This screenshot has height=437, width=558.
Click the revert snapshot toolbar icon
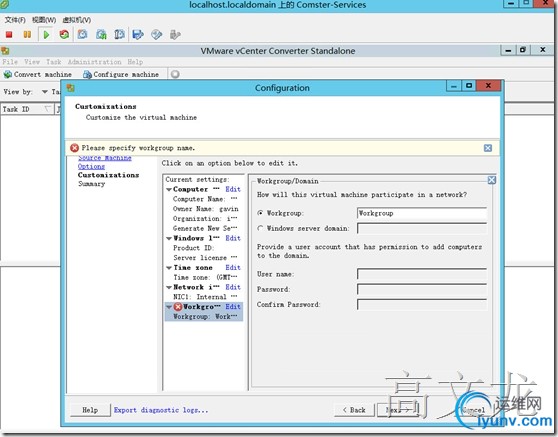point(101,35)
